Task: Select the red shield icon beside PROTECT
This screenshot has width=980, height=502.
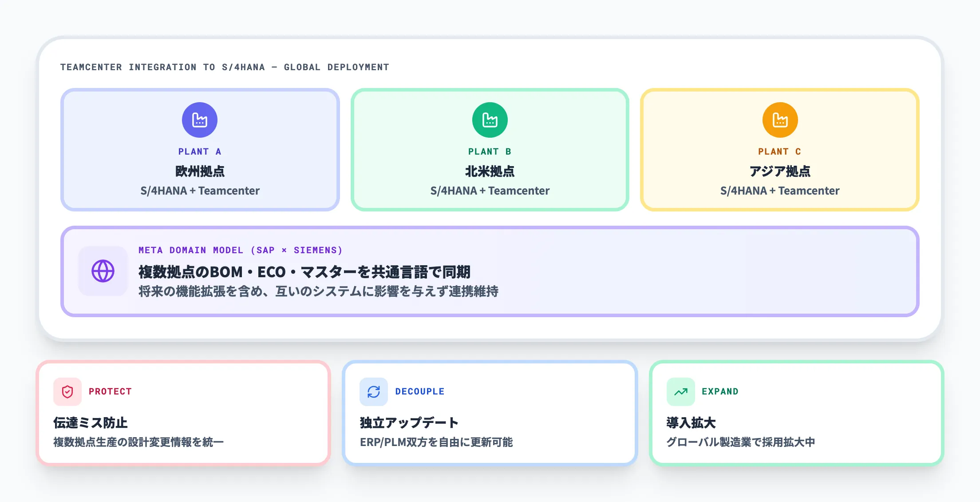Action: coord(67,391)
